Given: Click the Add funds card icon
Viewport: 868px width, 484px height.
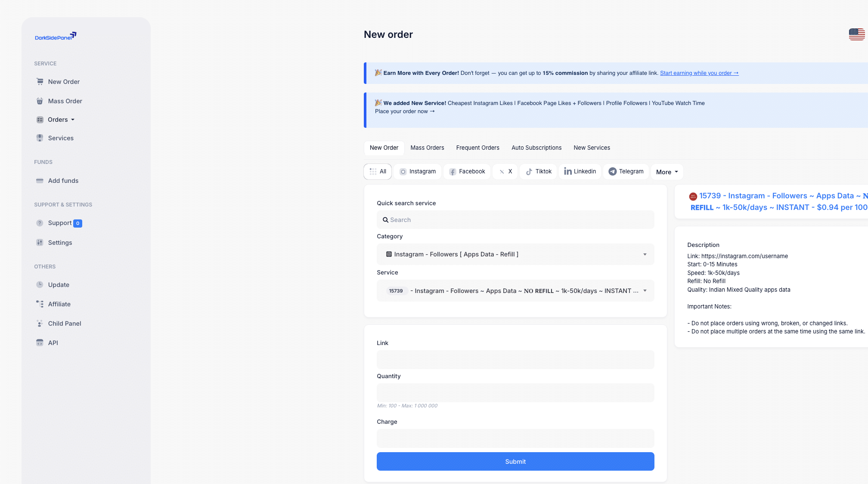Looking at the screenshot, I should point(40,181).
